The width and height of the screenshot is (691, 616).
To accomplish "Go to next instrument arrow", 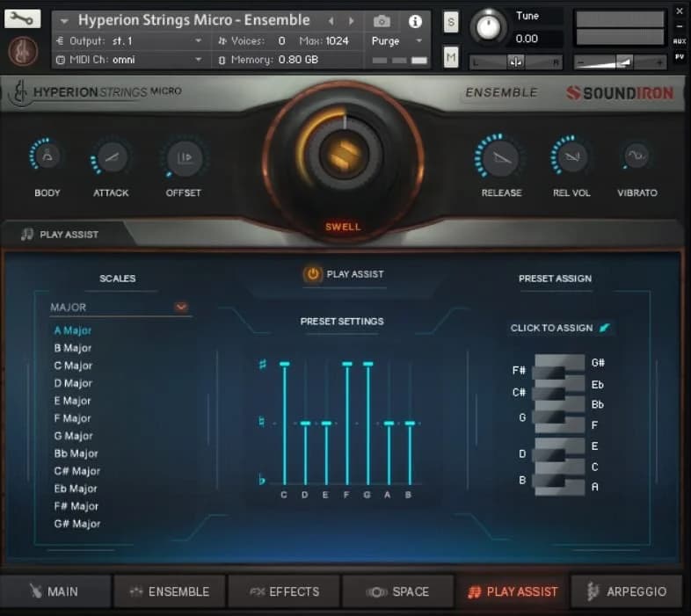I will (352, 21).
